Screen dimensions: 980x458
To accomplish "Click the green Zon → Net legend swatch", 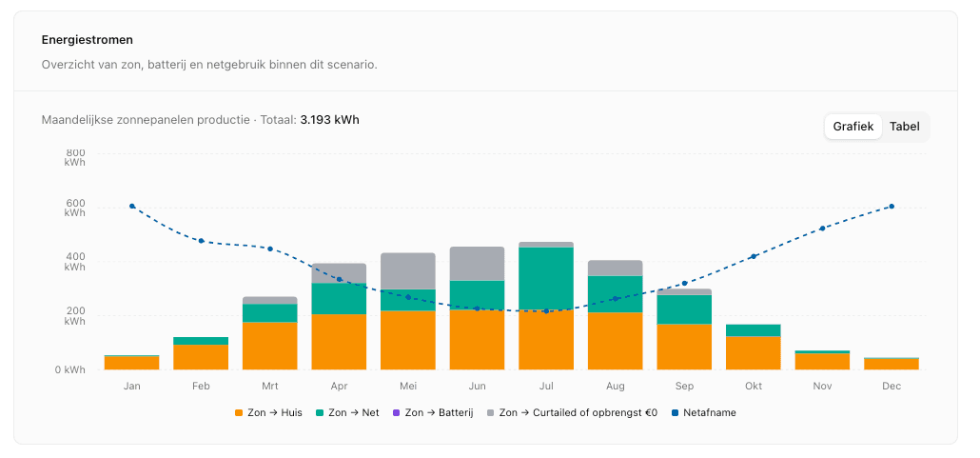I will pos(321,413).
